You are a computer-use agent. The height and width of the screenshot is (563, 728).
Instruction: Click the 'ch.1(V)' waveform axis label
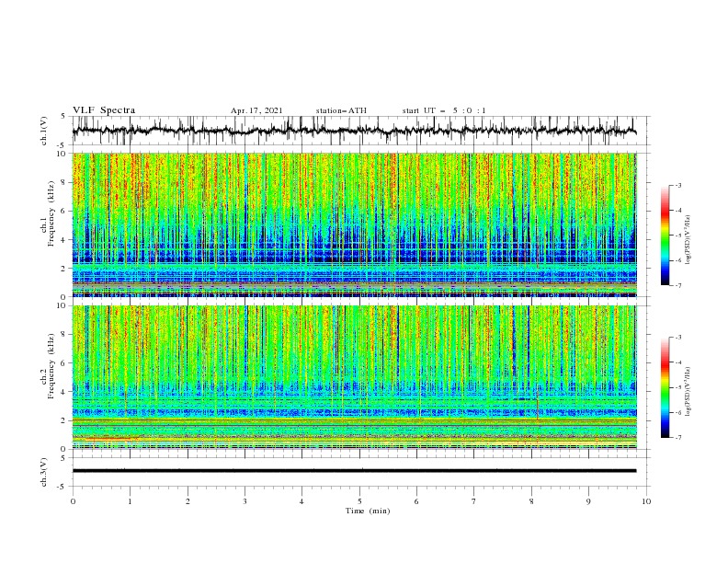(x=44, y=131)
